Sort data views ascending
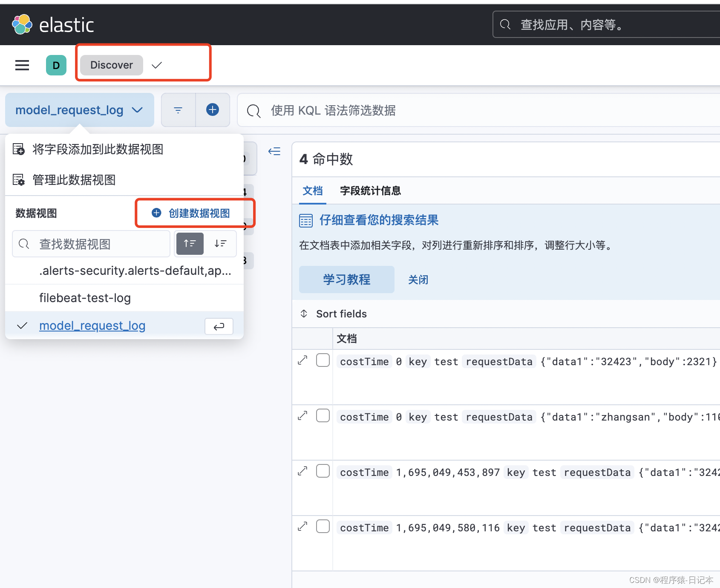 click(190, 244)
